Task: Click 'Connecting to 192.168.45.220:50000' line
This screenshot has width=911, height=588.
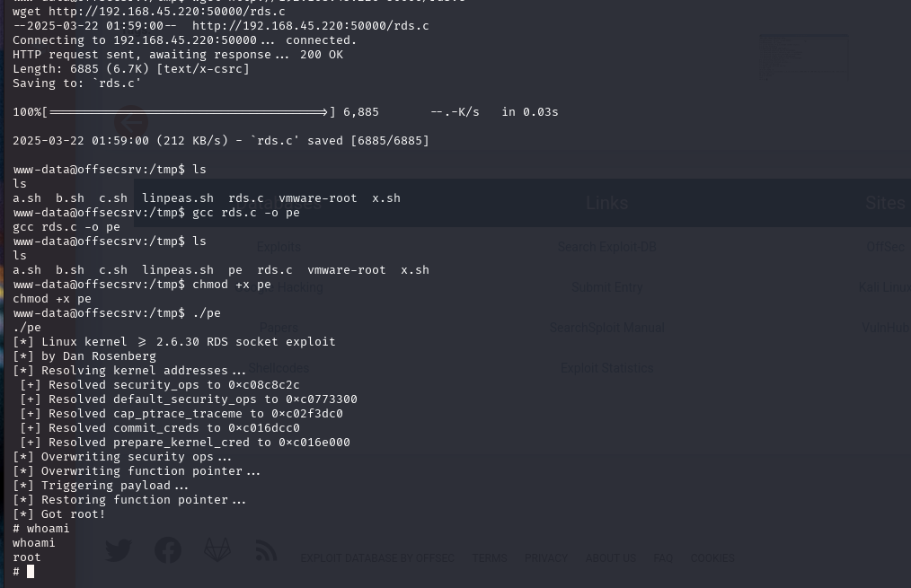Action: pos(185,40)
